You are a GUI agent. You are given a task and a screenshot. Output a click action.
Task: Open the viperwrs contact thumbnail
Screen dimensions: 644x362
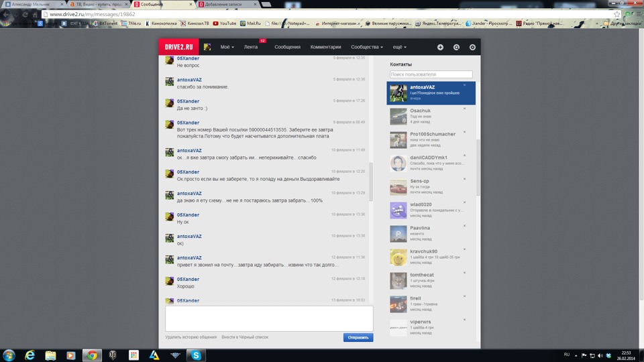coord(398,328)
